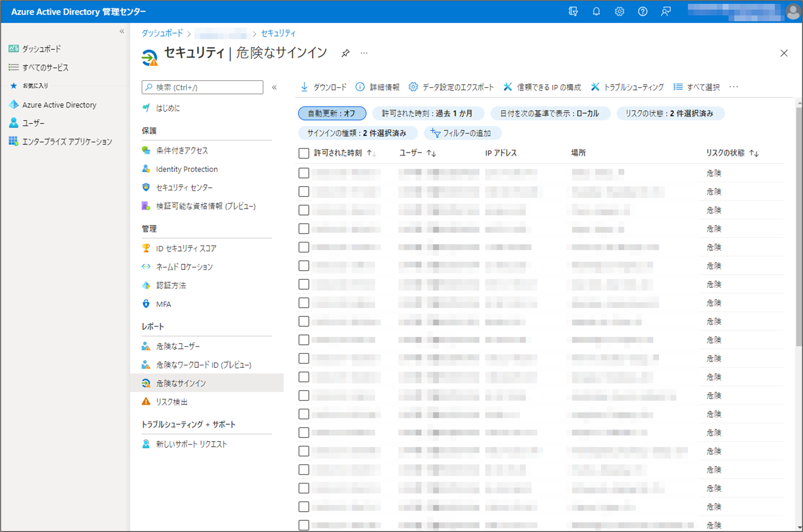Open the サインインの種類 filter

[357, 133]
